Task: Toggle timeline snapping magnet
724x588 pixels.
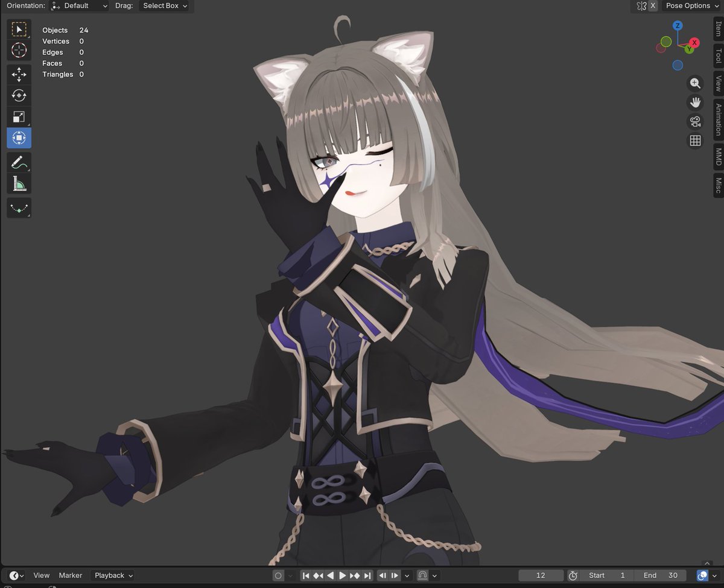Action: coord(422,575)
